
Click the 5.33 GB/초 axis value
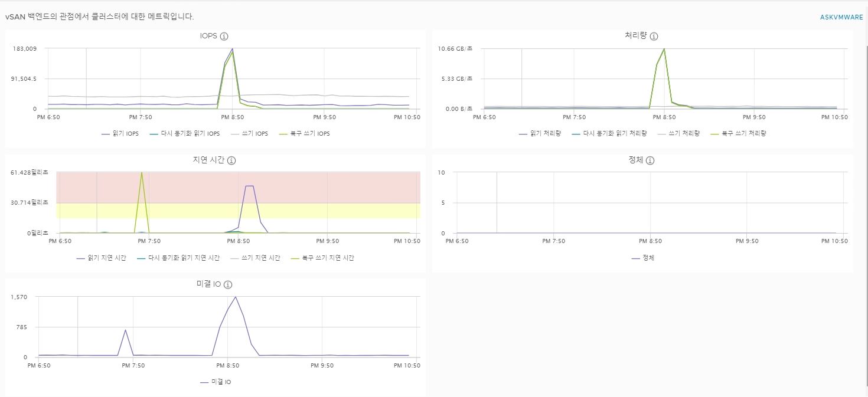coord(457,78)
